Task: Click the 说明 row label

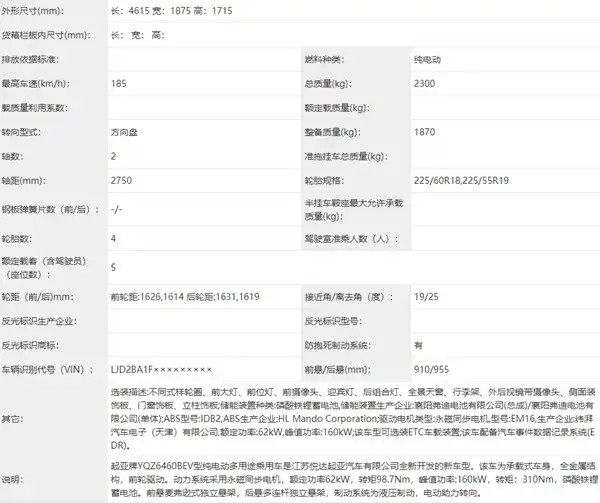Action: [12, 479]
